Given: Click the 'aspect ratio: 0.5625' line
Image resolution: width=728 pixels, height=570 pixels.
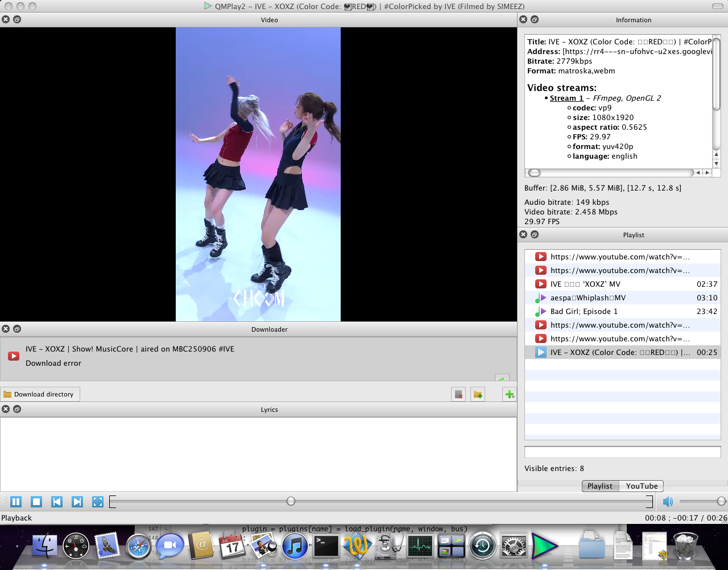Looking at the screenshot, I should coord(610,127).
